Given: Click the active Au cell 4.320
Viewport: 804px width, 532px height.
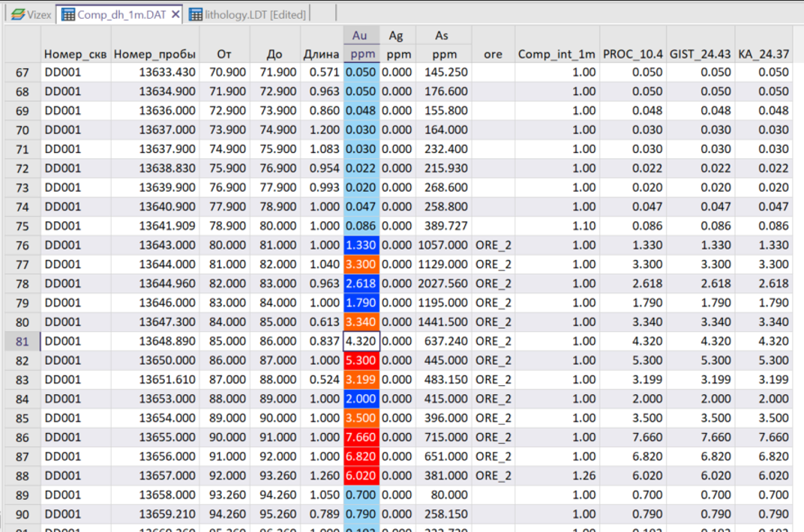Looking at the screenshot, I should pyautogui.click(x=361, y=341).
